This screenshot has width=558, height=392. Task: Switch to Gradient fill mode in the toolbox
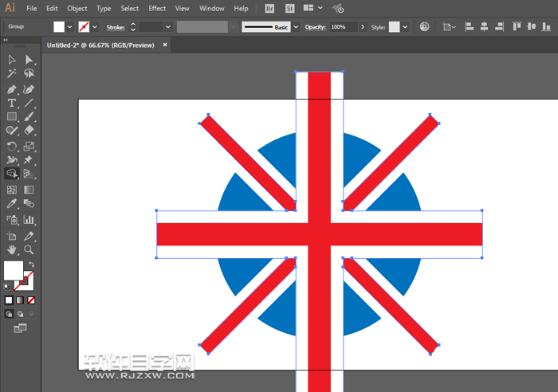coord(20,300)
